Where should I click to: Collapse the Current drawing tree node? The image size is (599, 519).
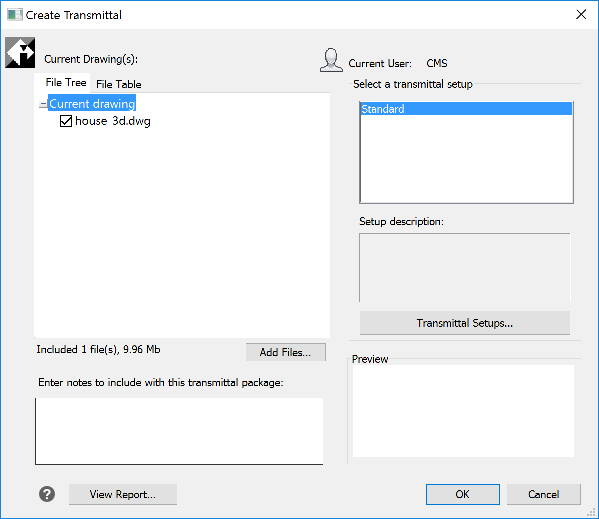(x=43, y=104)
